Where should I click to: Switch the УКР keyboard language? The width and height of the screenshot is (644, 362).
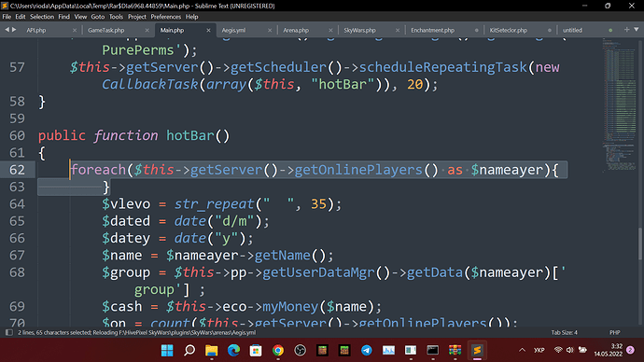coord(539,350)
